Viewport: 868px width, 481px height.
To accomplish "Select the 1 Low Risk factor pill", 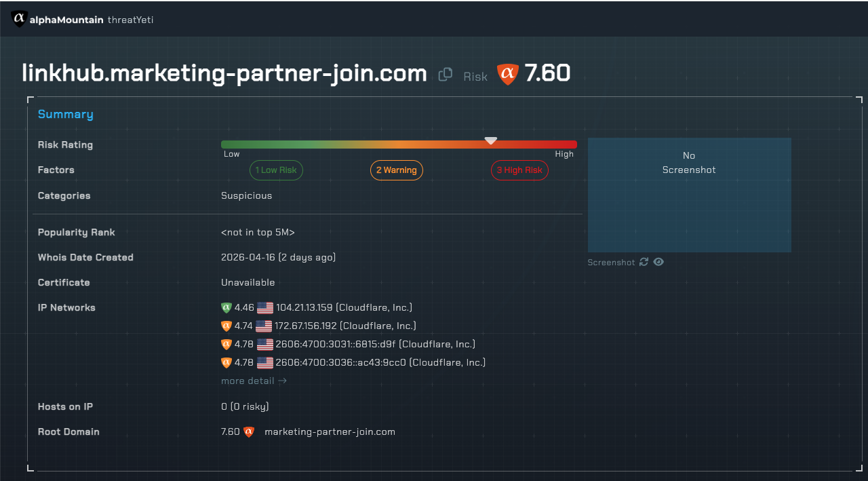I will coord(276,170).
